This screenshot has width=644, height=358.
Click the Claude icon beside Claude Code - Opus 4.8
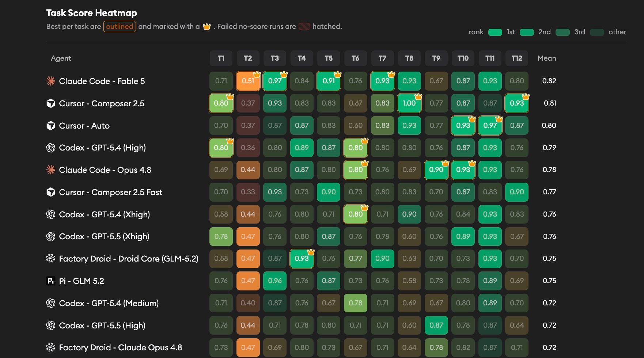[51, 170]
